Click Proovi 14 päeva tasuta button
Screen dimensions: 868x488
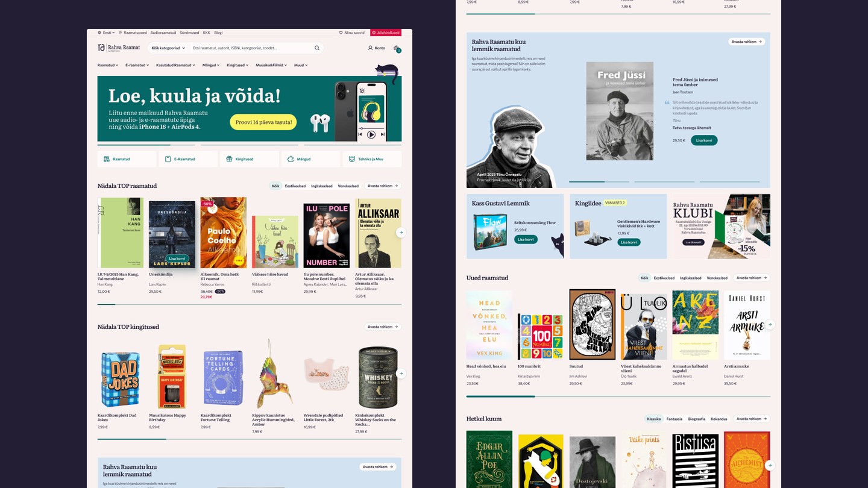[x=263, y=122]
